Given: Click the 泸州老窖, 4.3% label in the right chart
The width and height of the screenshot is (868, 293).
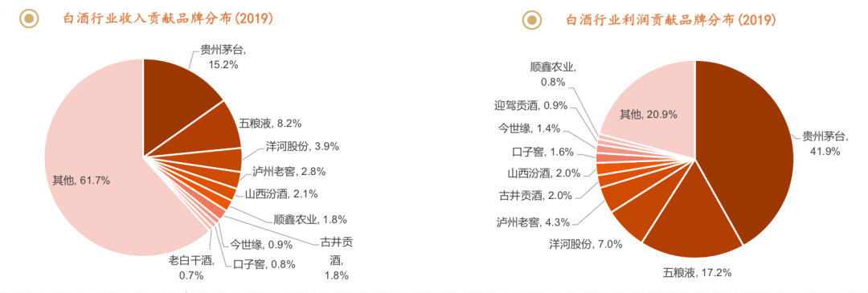Looking at the screenshot, I should pyautogui.click(x=533, y=223).
